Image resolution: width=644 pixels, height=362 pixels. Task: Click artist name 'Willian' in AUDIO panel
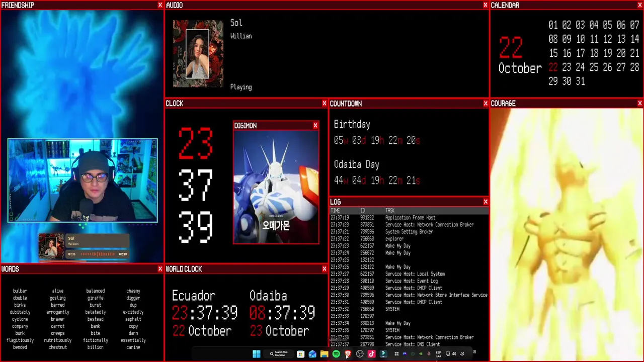point(241,36)
